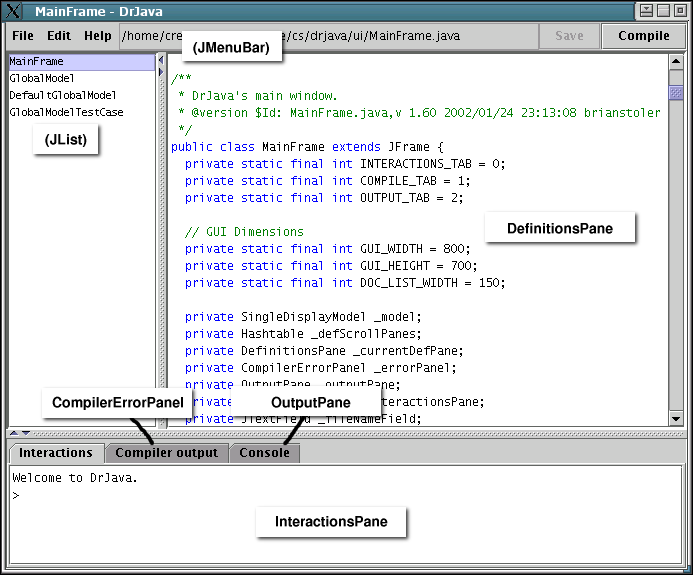Click the GUI_HEIGHT = 700 line

pyautogui.click(x=331, y=266)
